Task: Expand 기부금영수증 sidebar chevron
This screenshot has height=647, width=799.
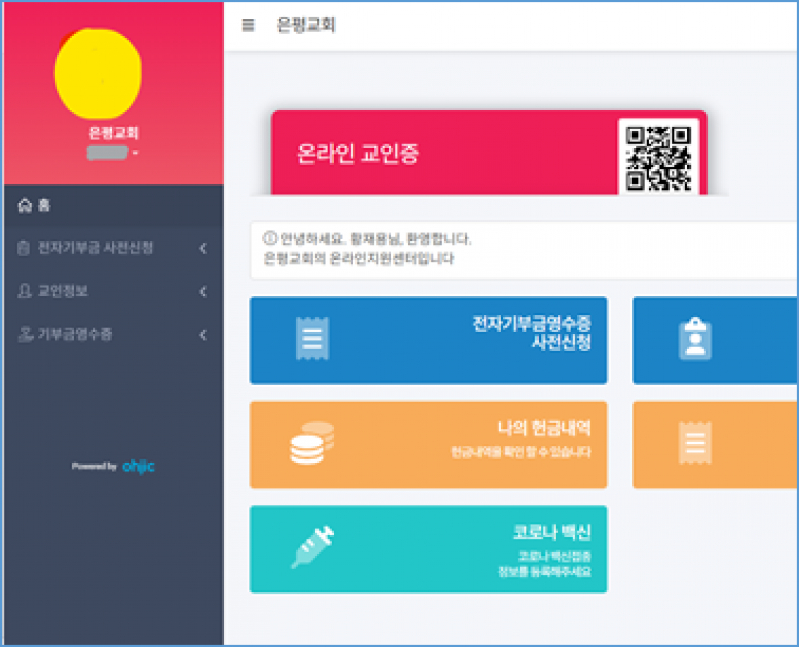Action: 203,335
